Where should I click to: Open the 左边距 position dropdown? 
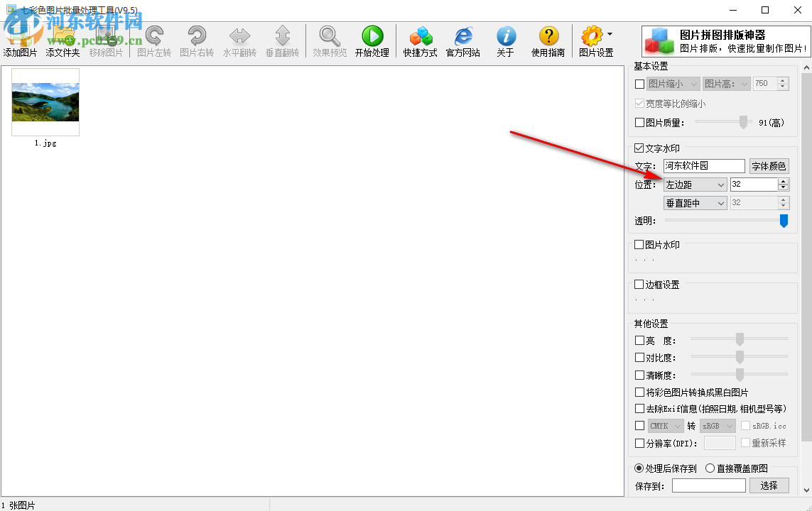point(695,185)
